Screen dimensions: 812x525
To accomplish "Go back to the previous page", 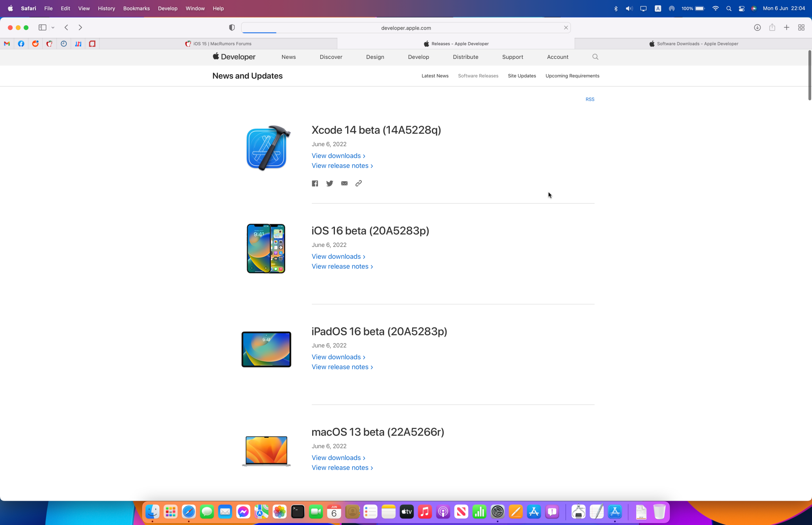I will pyautogui.click(x=66, y=28).
